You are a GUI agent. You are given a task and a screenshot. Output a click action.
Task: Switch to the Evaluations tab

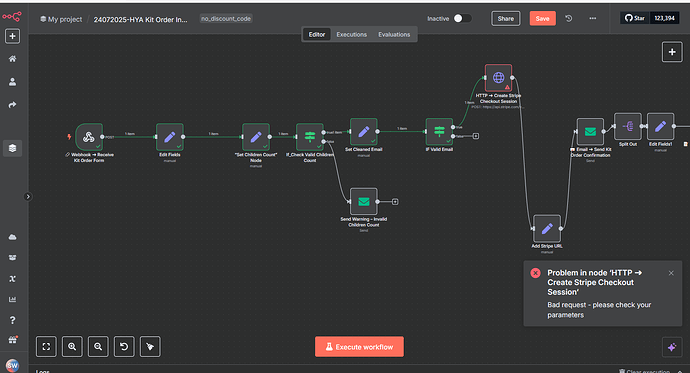click(x=394, y=34)
